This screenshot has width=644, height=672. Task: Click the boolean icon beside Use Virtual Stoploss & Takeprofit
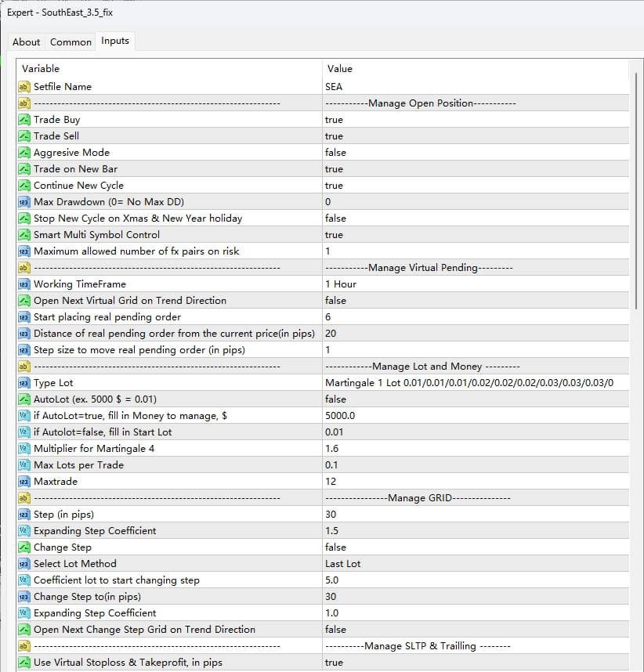tap(24, 662)
